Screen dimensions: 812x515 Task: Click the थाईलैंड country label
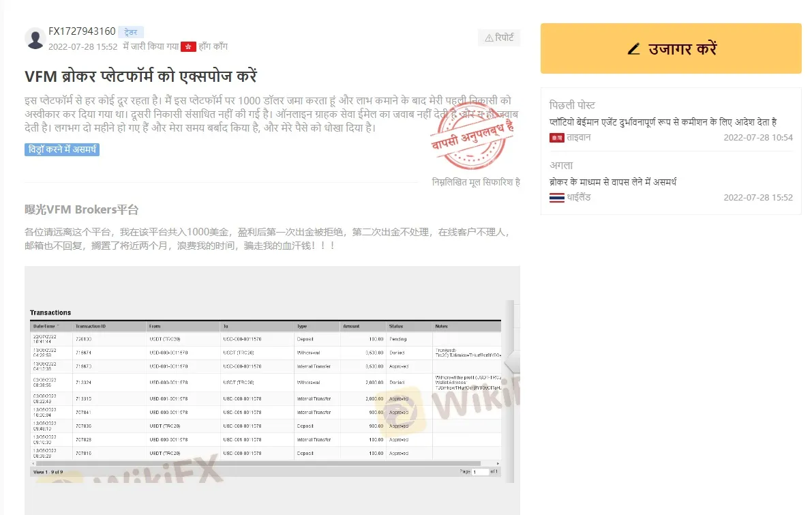click(578, 197)
